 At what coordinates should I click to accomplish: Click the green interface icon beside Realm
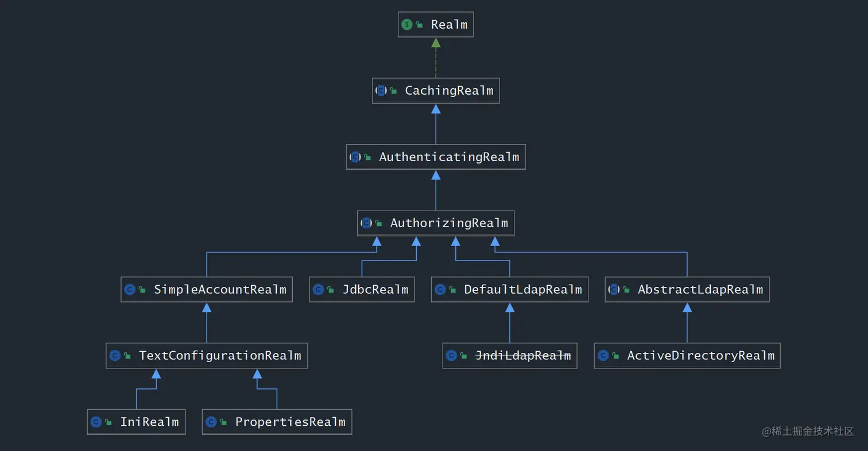coord(407,25)
